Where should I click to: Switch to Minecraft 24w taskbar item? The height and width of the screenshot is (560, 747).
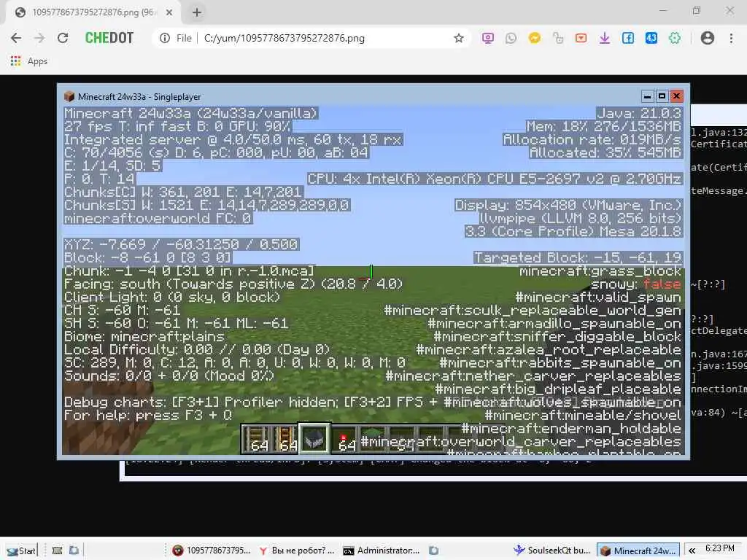638,551
